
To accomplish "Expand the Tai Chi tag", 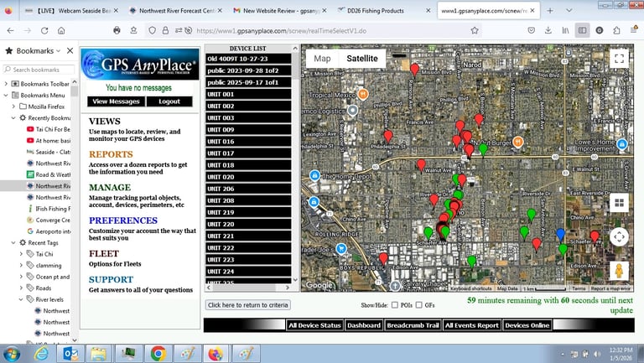I will 21,254.
